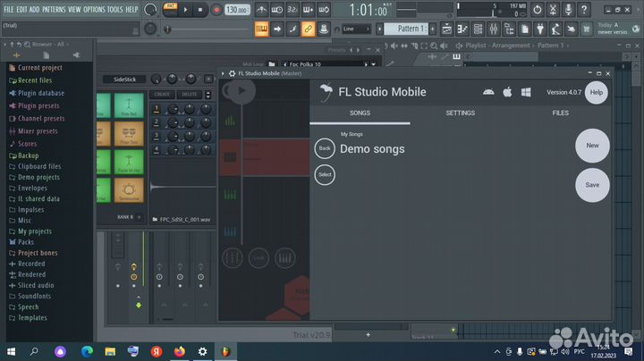Click the Back button next to Demo songs

click(x=325, y=148)
